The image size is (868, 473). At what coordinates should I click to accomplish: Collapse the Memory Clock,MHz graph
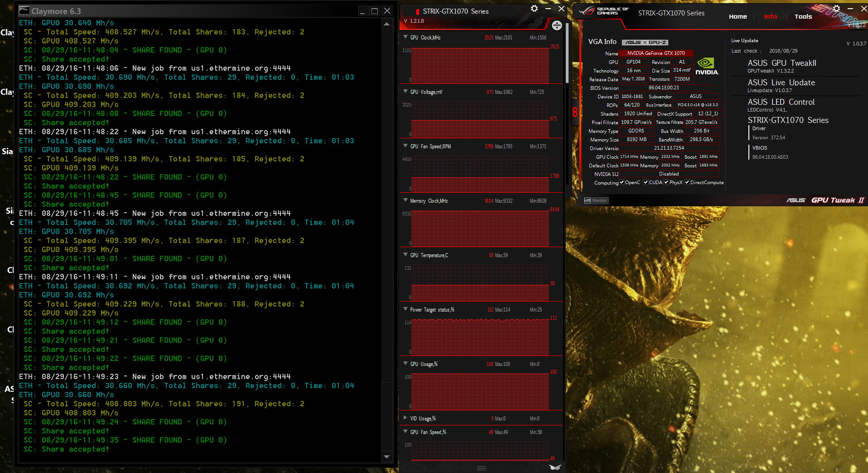pyautogui.click(x=405, y=200)
